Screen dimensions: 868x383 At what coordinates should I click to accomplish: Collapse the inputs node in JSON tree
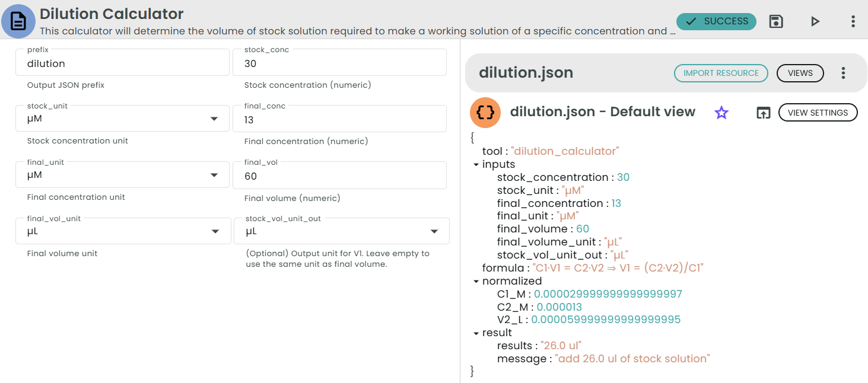476,165
